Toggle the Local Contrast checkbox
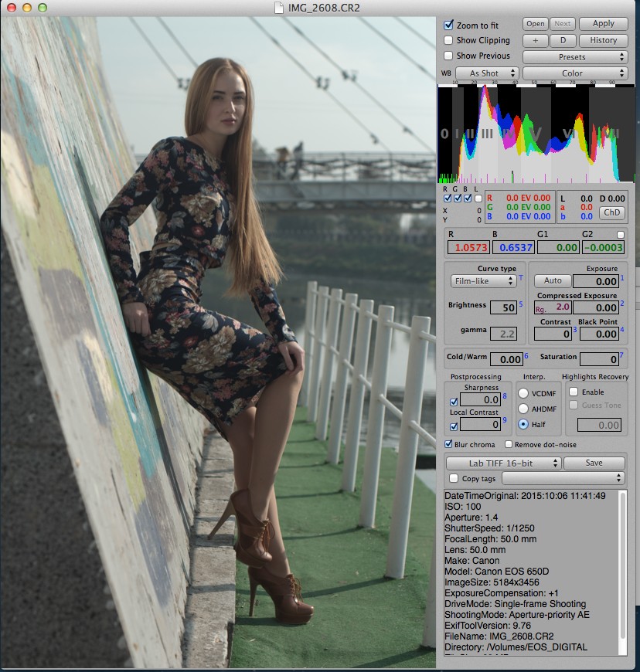The image size is (640, 672). (454, 426)
